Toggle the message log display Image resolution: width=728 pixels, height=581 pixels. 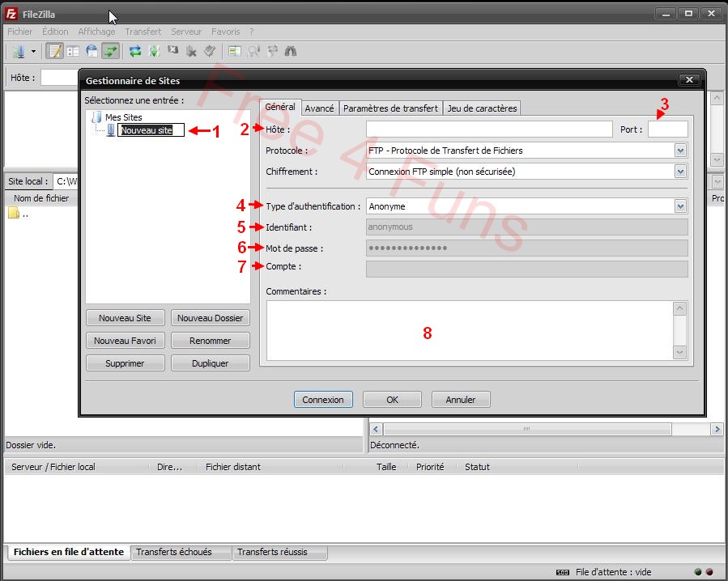click(54, 51)
